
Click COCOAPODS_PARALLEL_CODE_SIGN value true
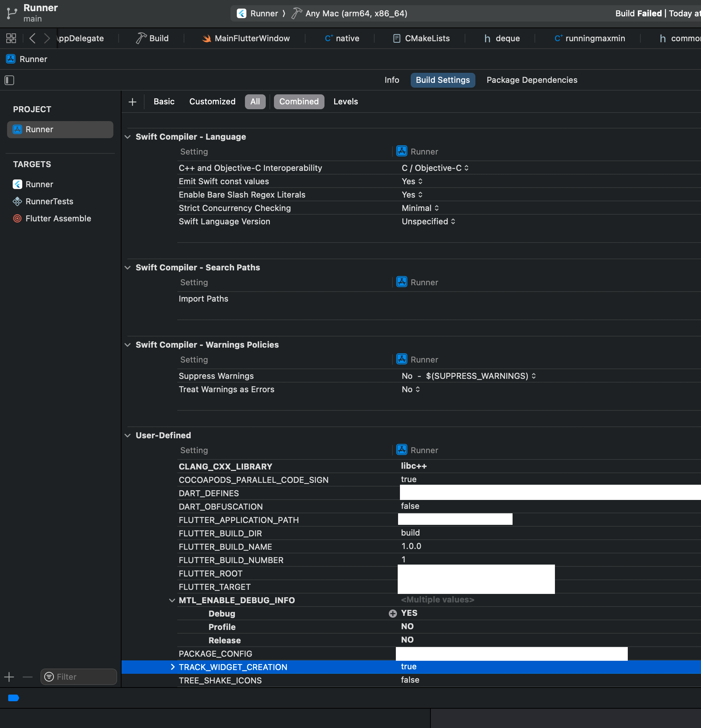pyautogui.click(x=408, y=479)
